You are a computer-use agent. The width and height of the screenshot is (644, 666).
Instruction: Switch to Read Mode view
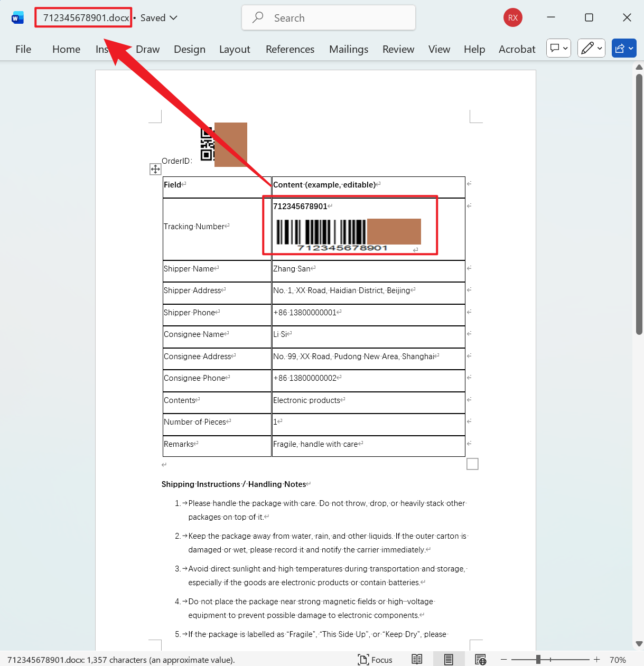(416, 659)
